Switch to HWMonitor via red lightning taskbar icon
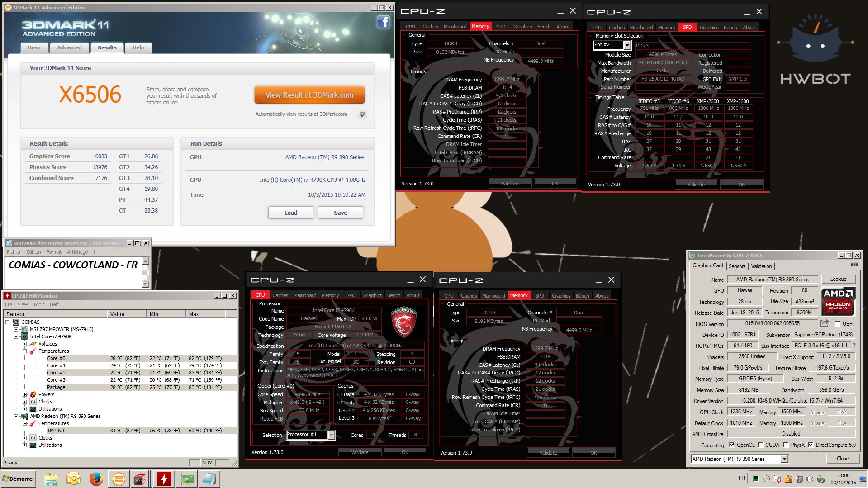The width and height of the screenshot is (868, 488). (164, 479)
